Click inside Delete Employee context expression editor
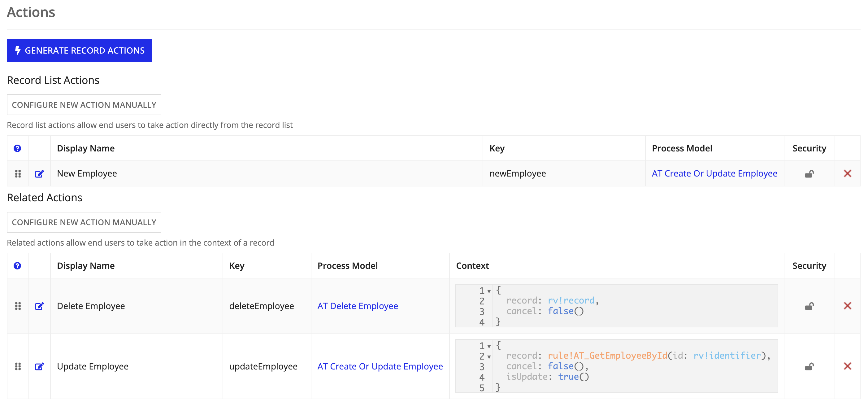This screenshot has width=868, height=402. [617, 306]
